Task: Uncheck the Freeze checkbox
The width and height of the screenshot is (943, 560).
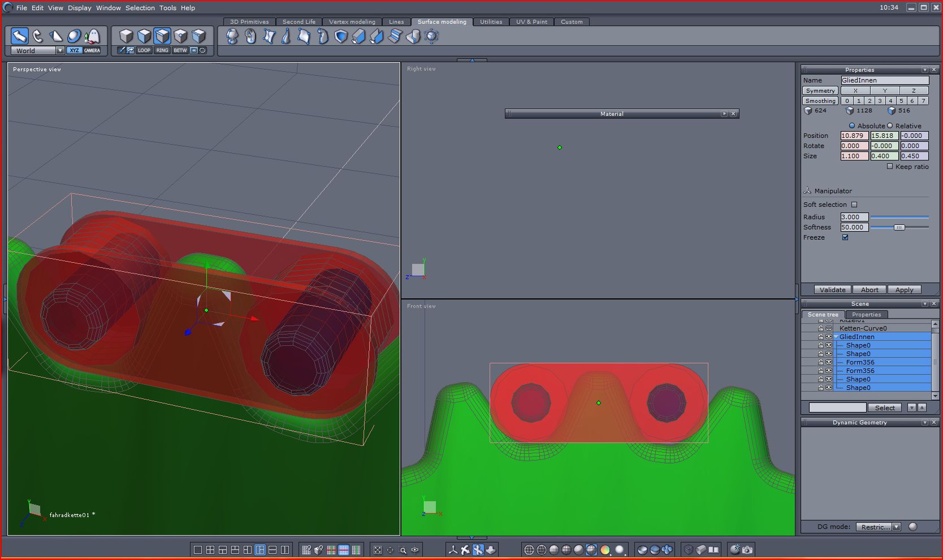Action: pos(845,237)
